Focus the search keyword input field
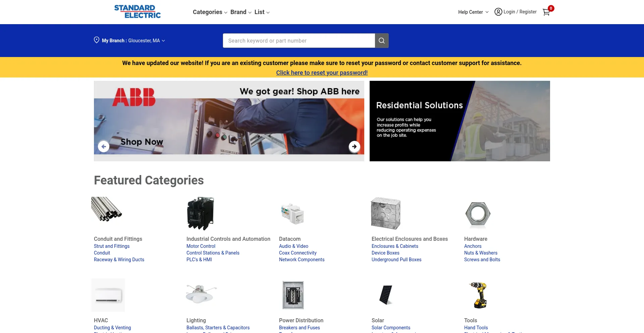644x333 pixels. tap(299, 41)
